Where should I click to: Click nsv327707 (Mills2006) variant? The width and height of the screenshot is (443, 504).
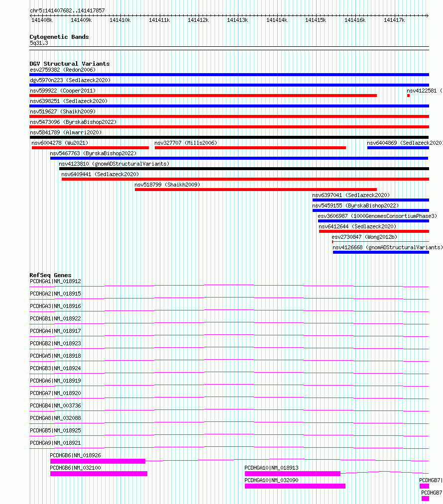click(x=250, y=148)
